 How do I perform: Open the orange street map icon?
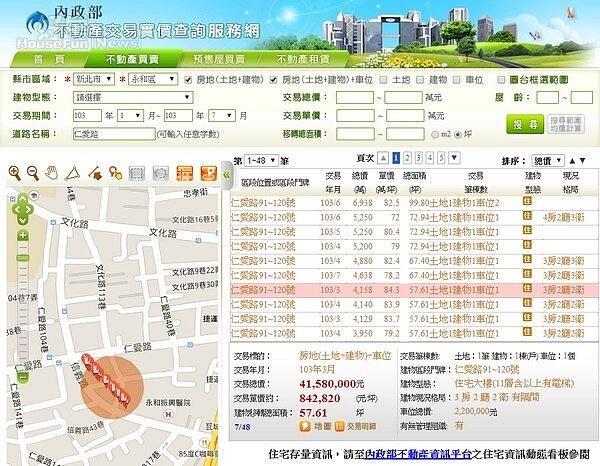tap(209, 173)
